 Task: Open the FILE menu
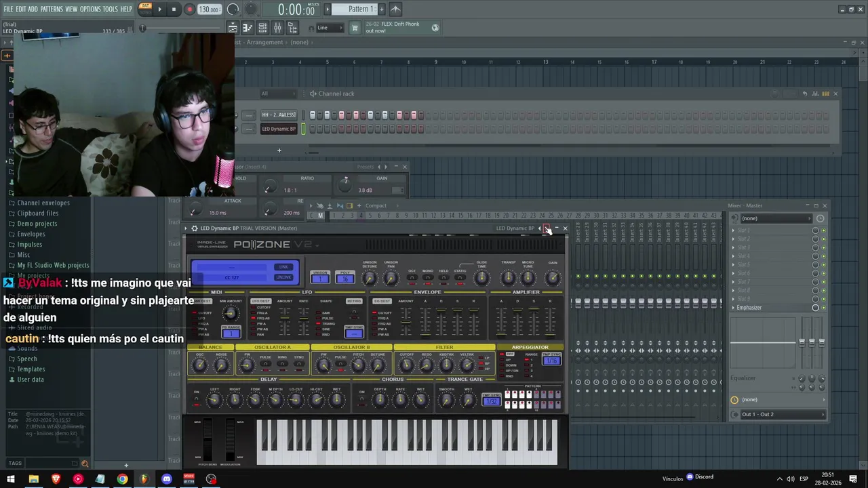8,9
